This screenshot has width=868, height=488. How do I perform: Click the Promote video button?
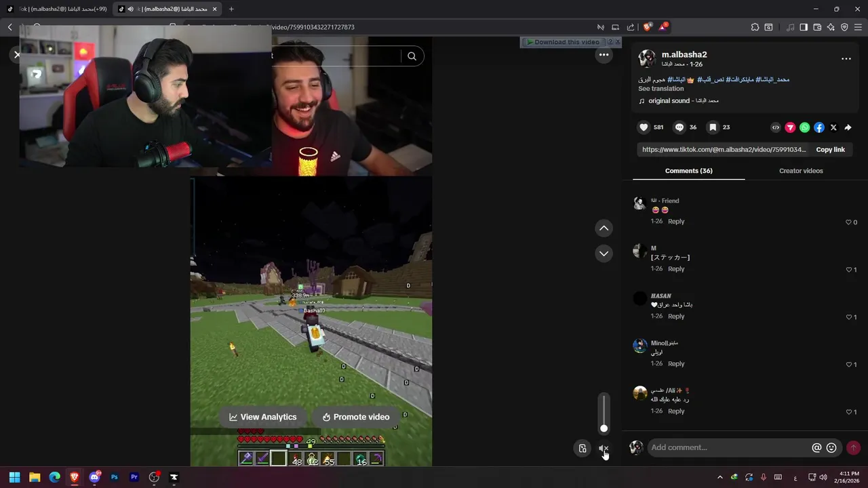(356, 417)
